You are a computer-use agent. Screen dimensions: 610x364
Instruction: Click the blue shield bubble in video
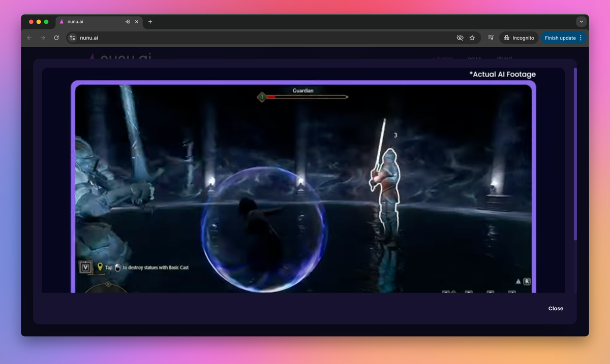point(264,228)
